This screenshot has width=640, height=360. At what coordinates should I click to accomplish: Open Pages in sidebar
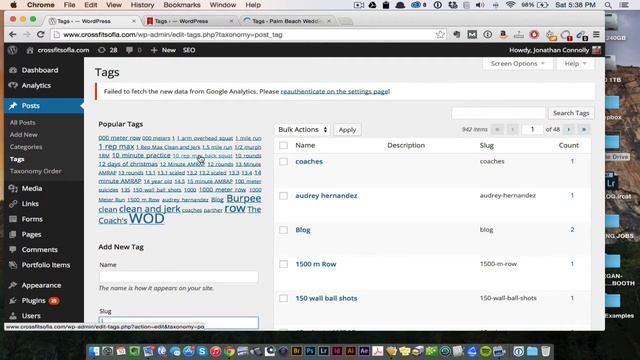click(x=31, y=234)
